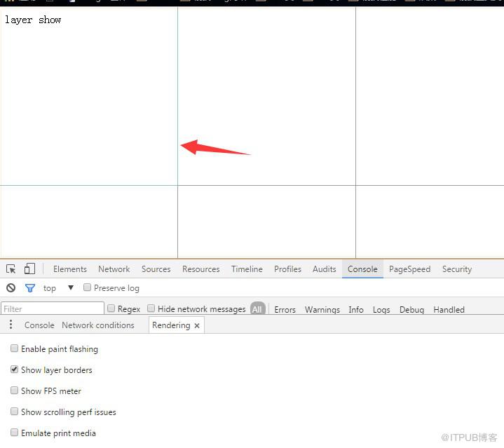Switch to the Elements tab
Screen dimensions: 504x448
click(70, 269)
